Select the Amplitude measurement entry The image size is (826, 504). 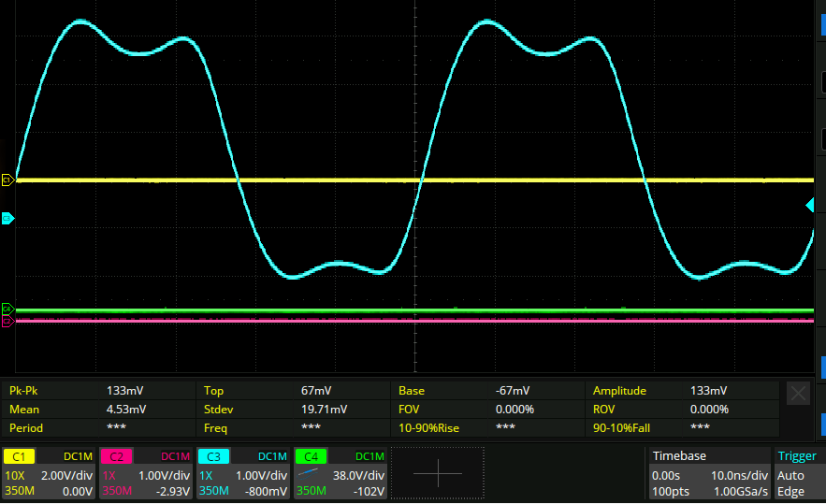[x=620, y=391]
